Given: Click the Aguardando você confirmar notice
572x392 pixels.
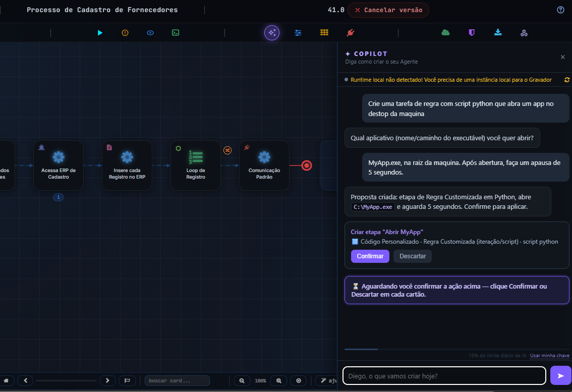Looking at the screenshot, I should 456,290.
